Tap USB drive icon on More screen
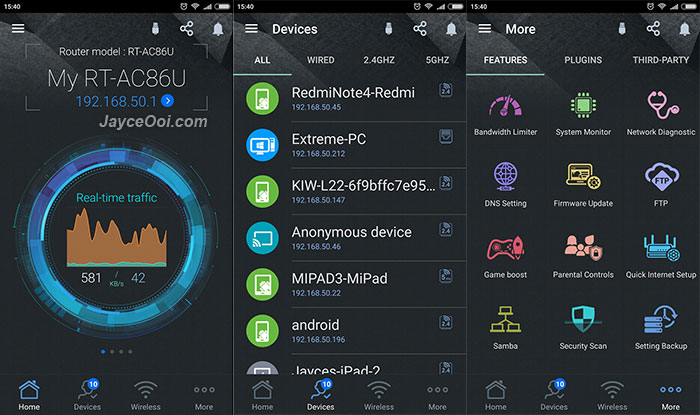700x415 pixels. tap(621, 29)
